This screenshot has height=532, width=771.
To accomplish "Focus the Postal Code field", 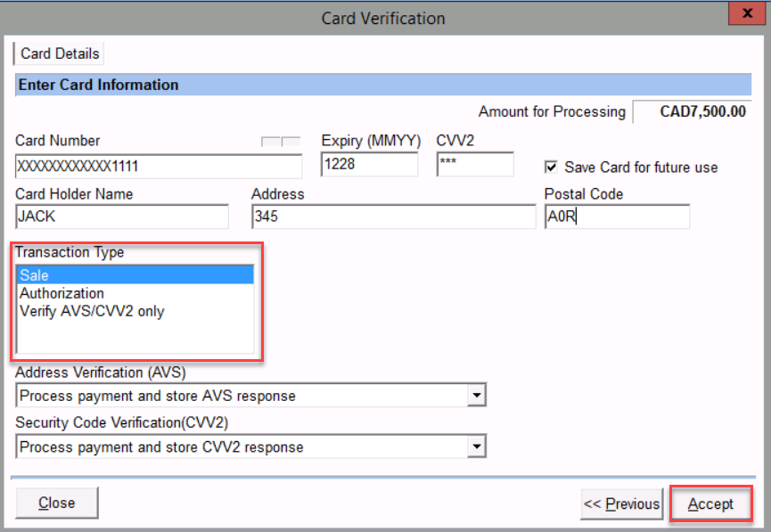I will (x=617, y=217).
